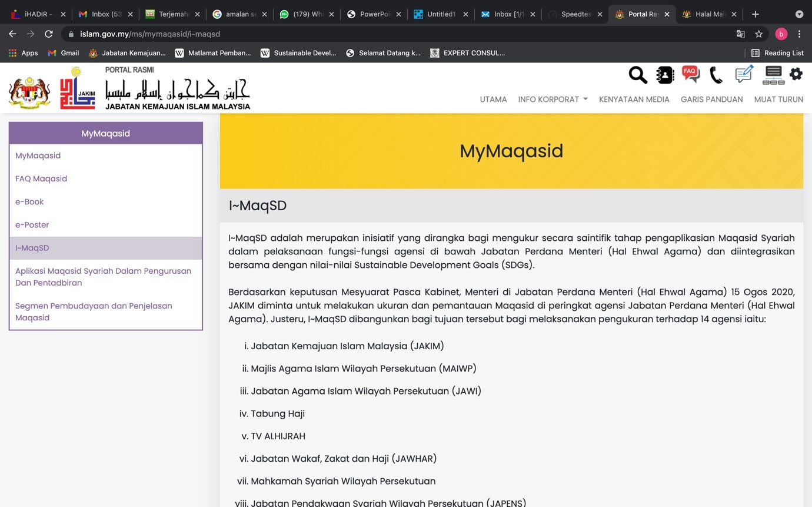
Task: Click list item Jabatan Kemajuan Islam Malaysia (JAKIM)
Action: 348,346
